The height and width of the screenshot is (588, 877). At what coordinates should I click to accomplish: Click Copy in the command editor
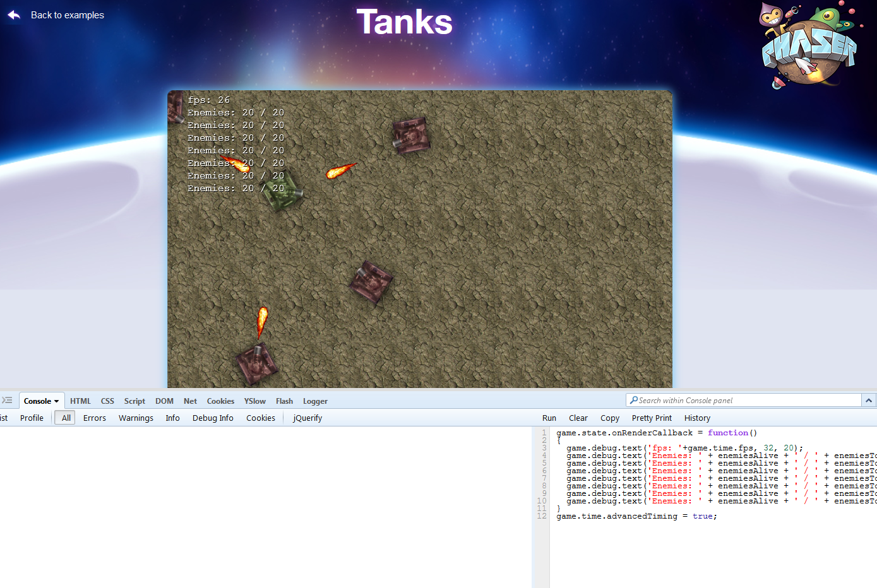[x=610, y=418]
